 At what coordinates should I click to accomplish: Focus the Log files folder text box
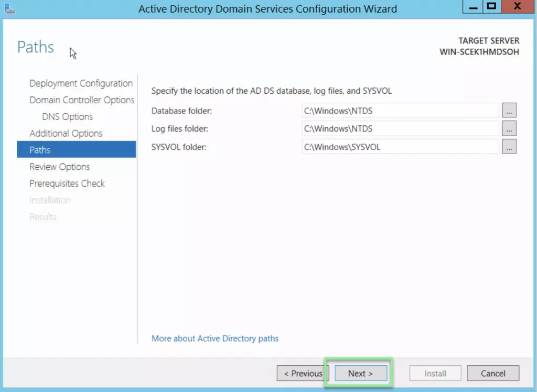[x=400, y=128]
